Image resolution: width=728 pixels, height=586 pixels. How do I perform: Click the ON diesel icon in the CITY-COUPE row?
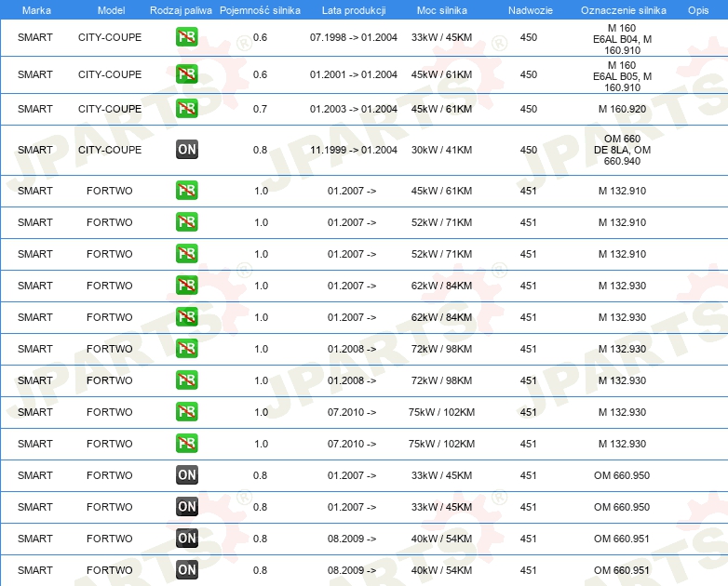click(186, 150)
